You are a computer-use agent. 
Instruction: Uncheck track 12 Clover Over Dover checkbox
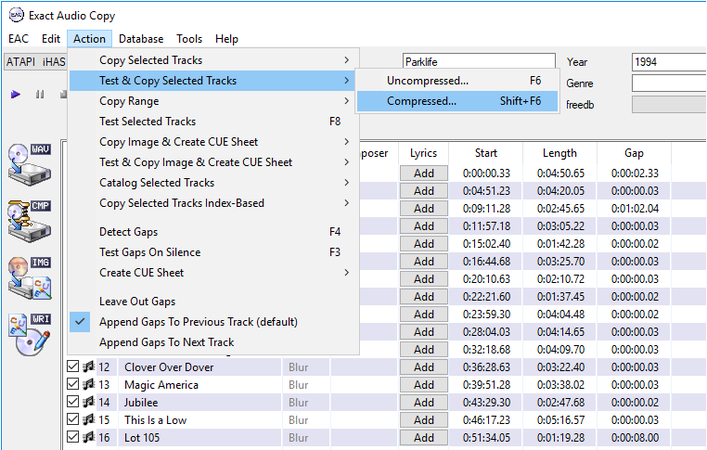click(73, 366)
